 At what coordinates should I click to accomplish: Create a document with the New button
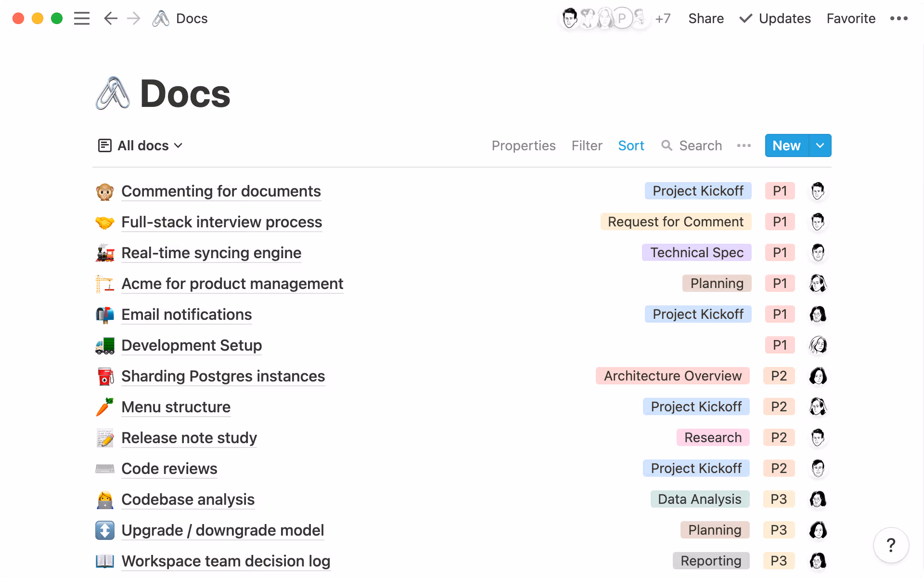786,145
